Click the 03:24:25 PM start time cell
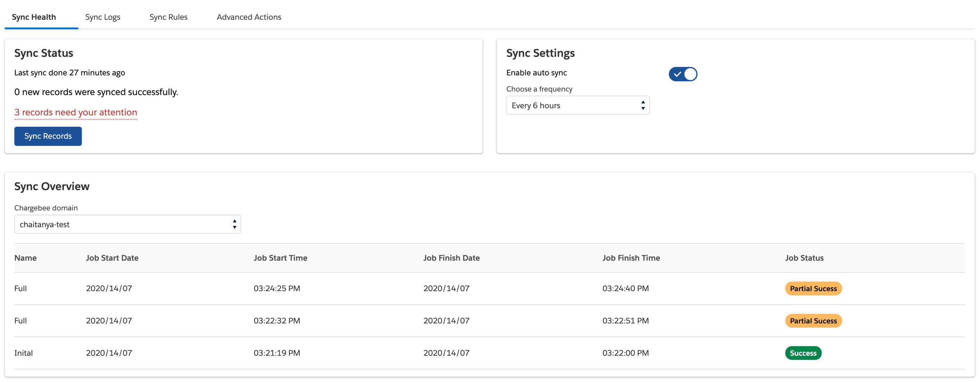980x382 pixels. [277, 289]
